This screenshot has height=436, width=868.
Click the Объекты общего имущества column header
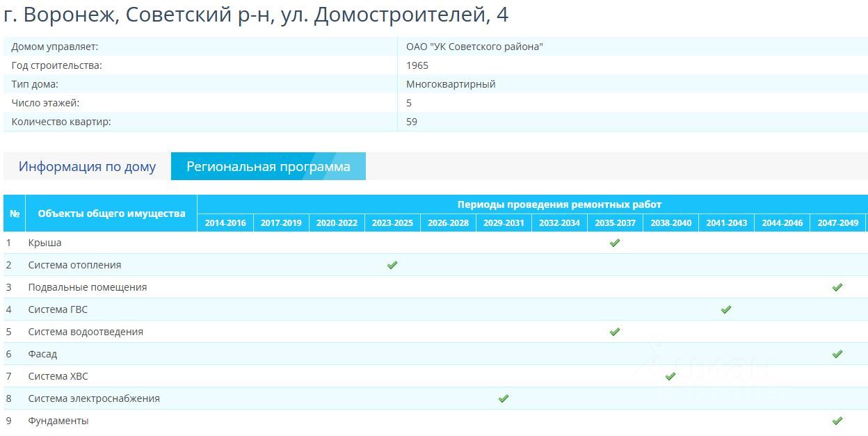tap(111, 213)
